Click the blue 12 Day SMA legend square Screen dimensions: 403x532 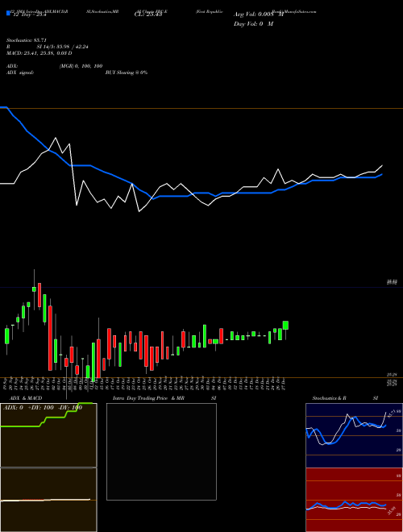point(9,13)
